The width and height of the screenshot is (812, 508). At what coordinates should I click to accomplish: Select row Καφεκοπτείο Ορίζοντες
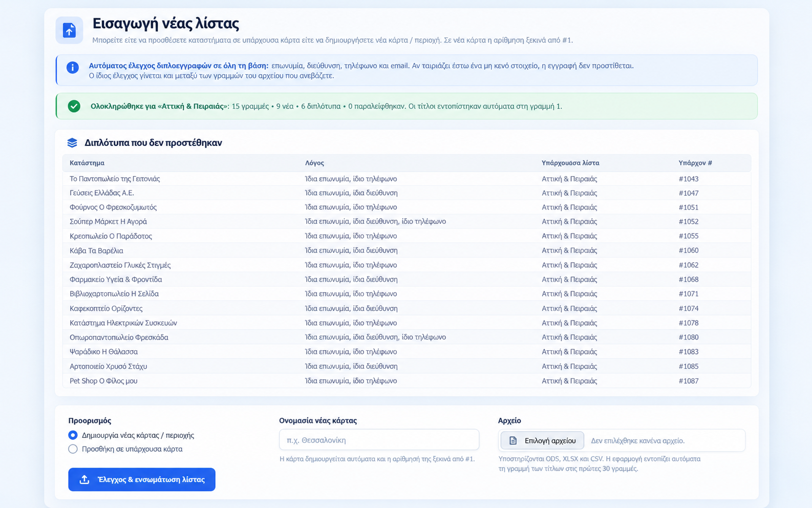click(407, 308)
